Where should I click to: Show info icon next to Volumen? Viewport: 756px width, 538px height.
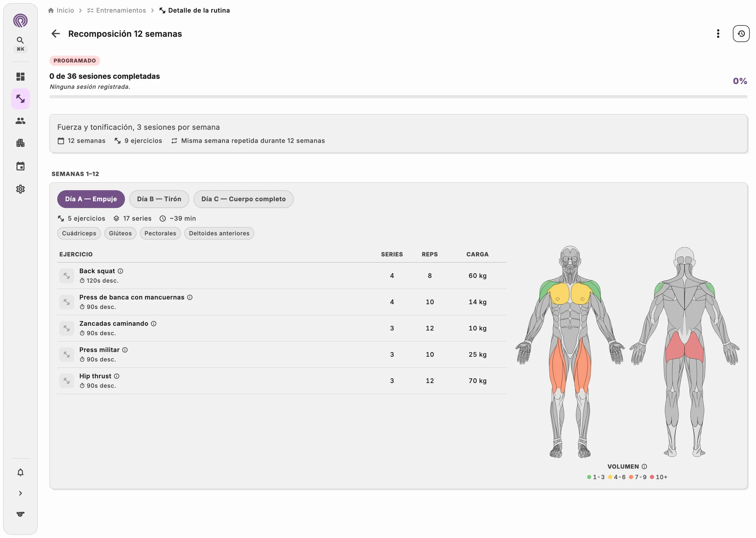pyautogui.click(x=644, y=466)
